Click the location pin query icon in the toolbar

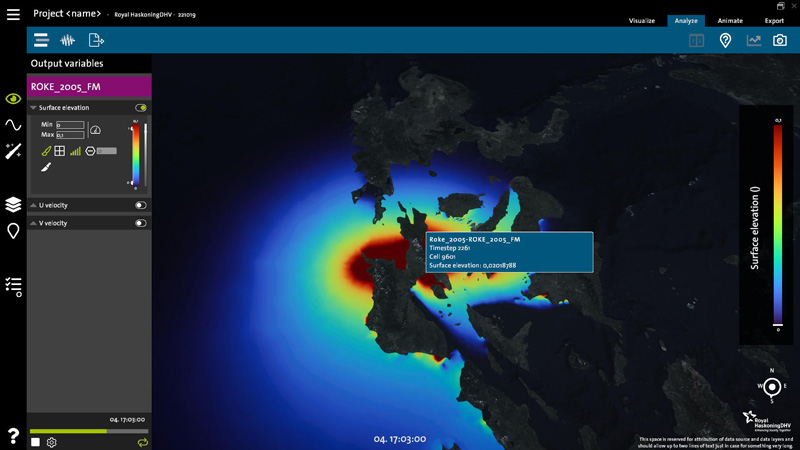tap(725, 40)
